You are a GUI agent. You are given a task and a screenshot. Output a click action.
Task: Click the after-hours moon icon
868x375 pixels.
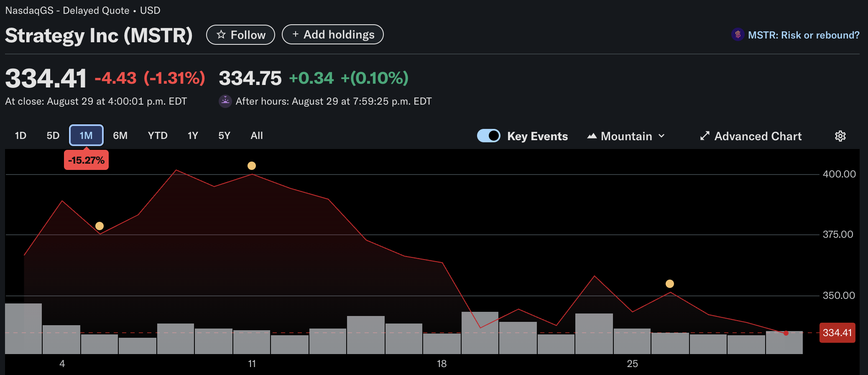tap(225, 101)
